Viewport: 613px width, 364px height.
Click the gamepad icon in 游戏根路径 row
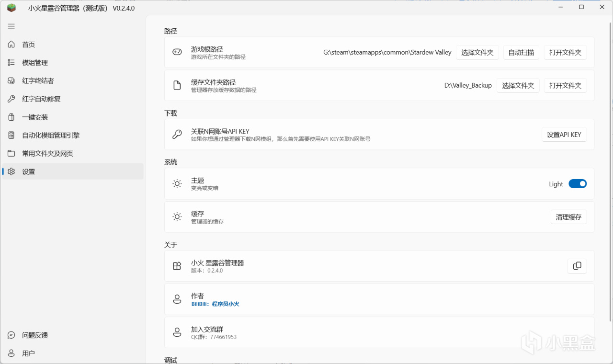click(177, 52)
